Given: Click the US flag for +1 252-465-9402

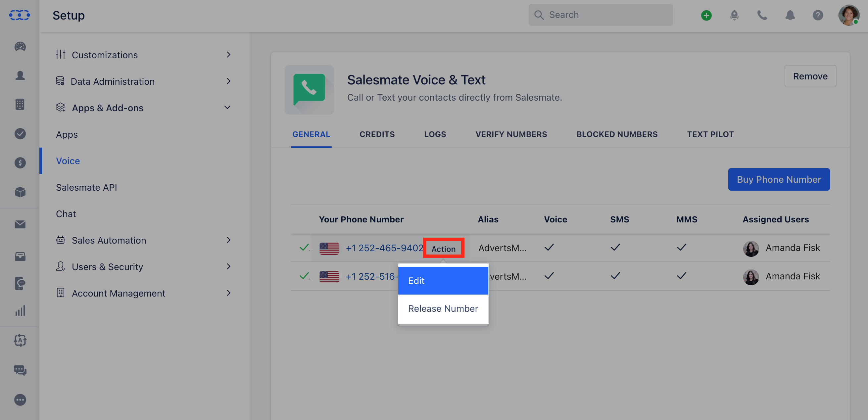Looking at the screenshot, I should click(x=329, y=248).
